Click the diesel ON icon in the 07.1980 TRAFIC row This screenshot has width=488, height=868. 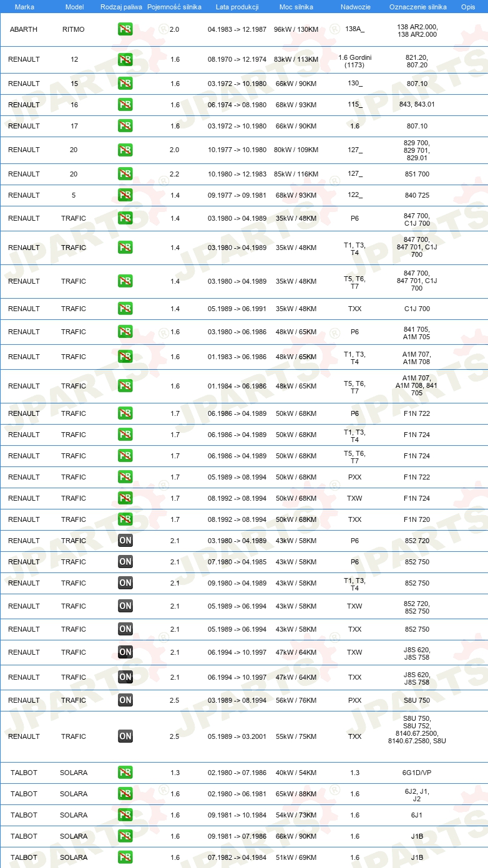125,562
